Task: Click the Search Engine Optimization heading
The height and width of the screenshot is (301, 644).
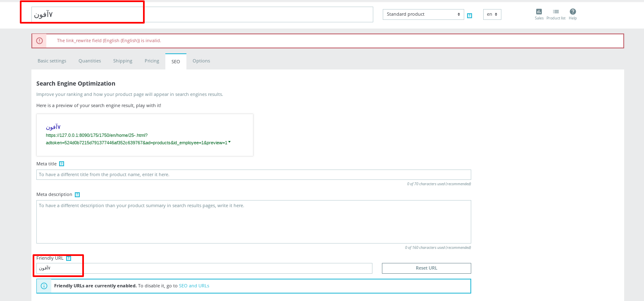Action: pos(76,84)
